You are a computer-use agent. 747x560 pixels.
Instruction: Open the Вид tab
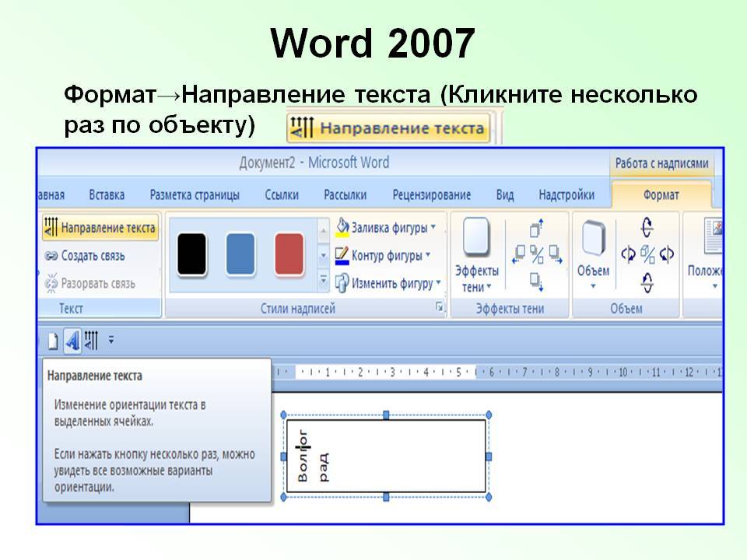coord(504,194)
